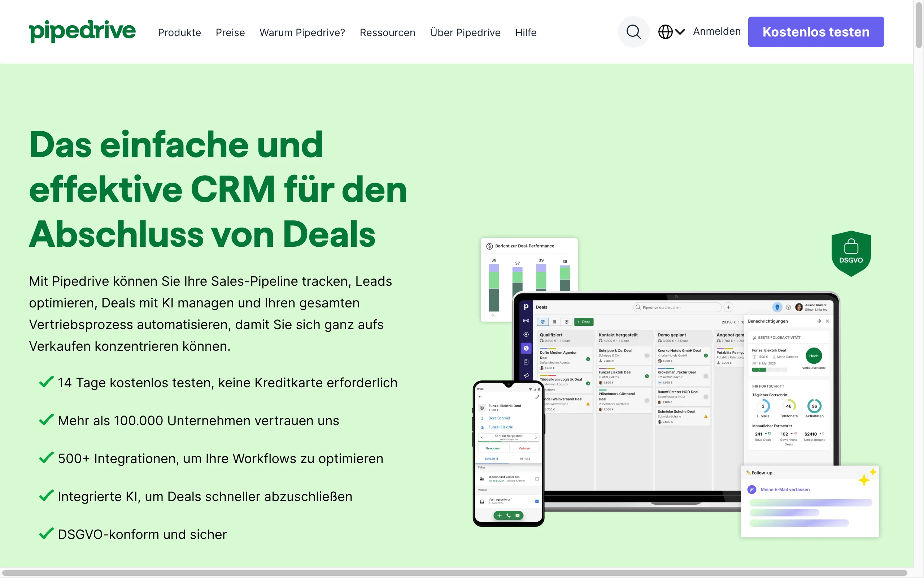Tap the phone call icon in green bar
Image resolution: width=924 pixels, height=578 pixels.
coord(509,515)
